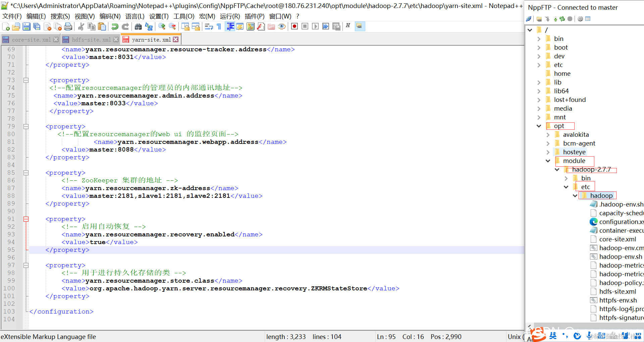Toggle show all characters pilcrow icon
The width and height of the screenshot is (644, 342).
[x=219, y=26]
